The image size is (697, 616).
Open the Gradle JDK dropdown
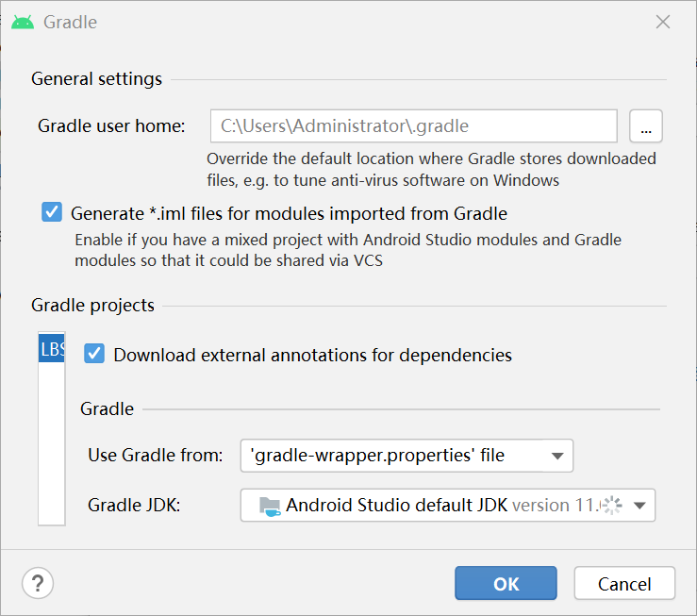point(448,506)
